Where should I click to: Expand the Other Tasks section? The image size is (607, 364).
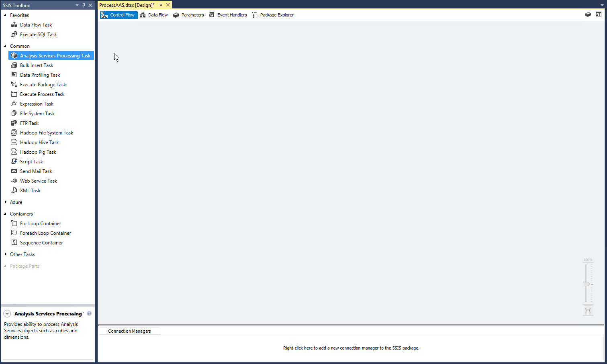(x=5, y=254)
